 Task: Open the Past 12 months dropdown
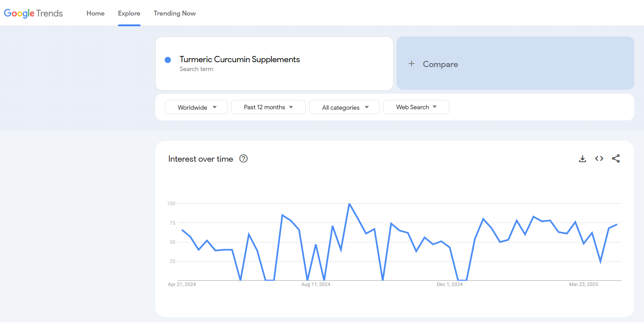pyautogui.click(x=268, y=107)
